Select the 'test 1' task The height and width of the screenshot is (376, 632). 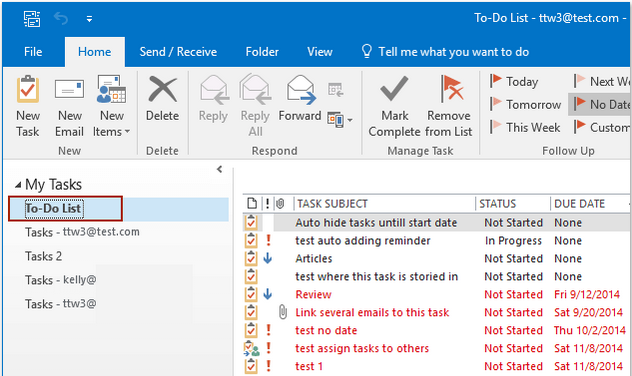tap(309, 366)
